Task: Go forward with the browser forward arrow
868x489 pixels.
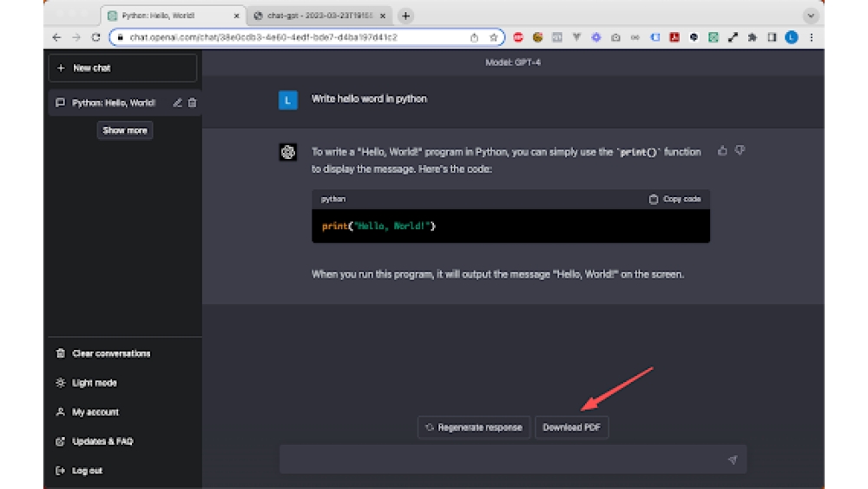Action: coord(76,37)
